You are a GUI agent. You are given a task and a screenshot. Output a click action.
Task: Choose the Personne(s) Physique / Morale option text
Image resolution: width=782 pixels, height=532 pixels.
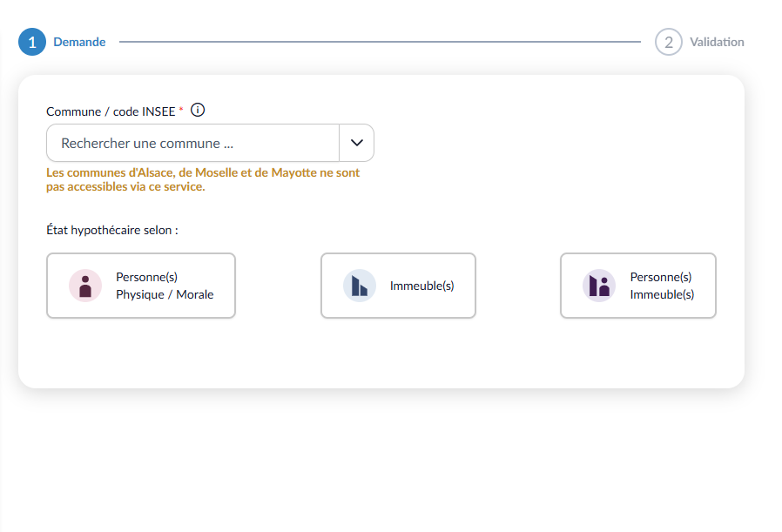(x=165, y=286)
